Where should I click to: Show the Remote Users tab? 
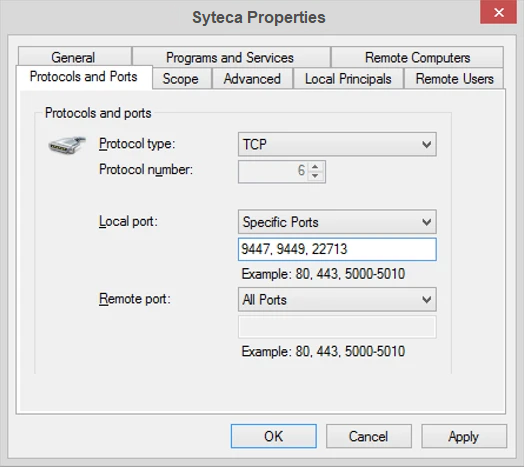[454, 79]
